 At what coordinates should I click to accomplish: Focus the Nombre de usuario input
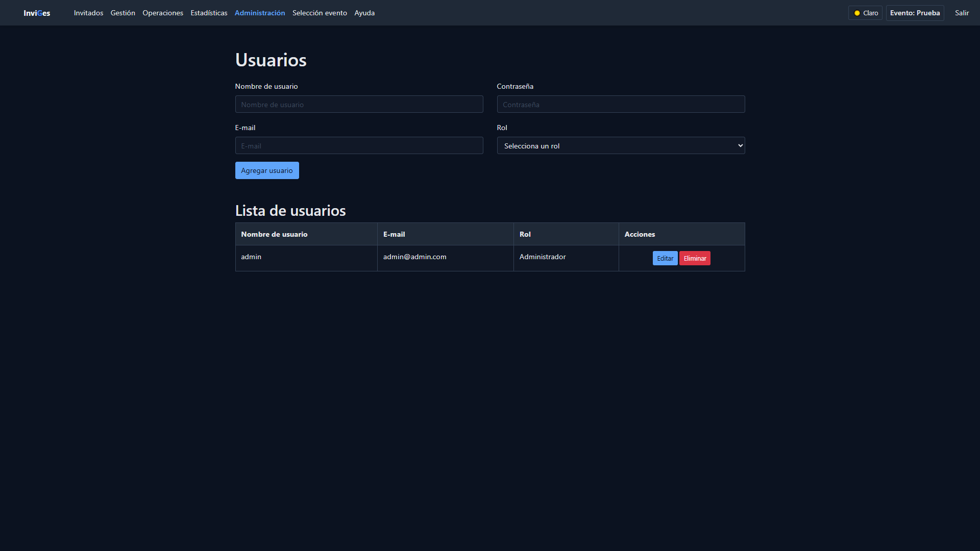(359, 104)
